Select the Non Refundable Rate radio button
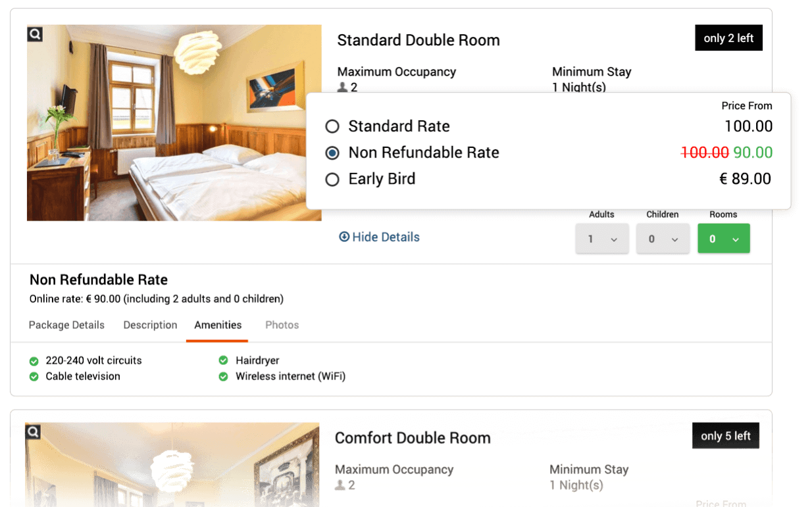Viewport: 812px width, 507px height. pos(332,153)
